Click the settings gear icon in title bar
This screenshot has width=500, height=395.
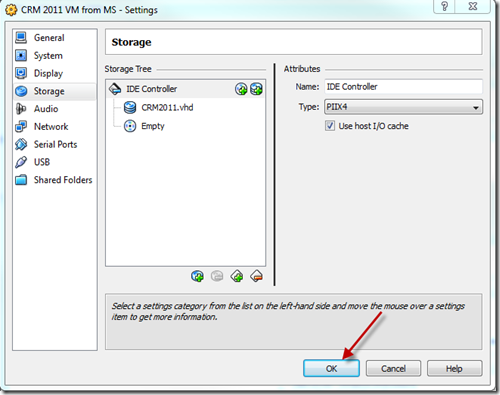[x=11, y=10]
